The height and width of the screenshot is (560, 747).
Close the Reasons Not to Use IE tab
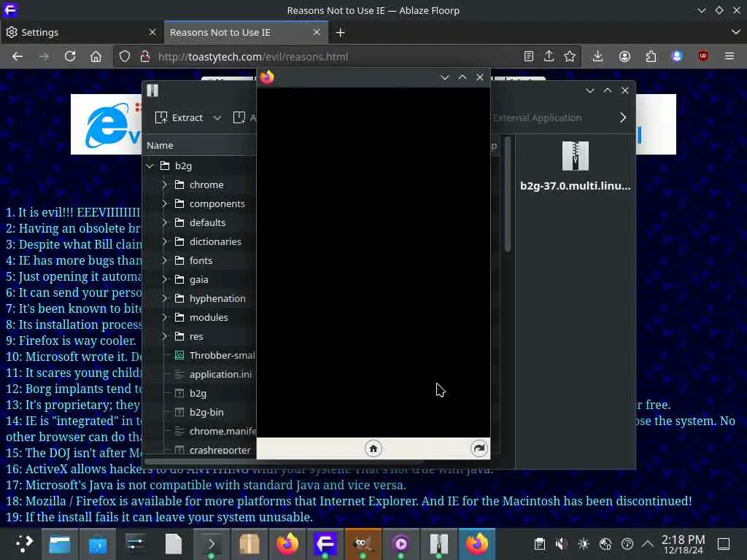click(x=317, y=32)
